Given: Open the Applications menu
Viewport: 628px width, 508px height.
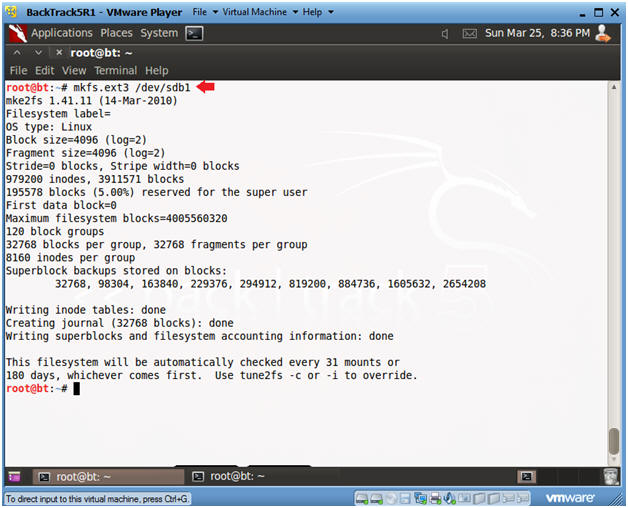Looking at the screenshot, I should pos(62,33).
